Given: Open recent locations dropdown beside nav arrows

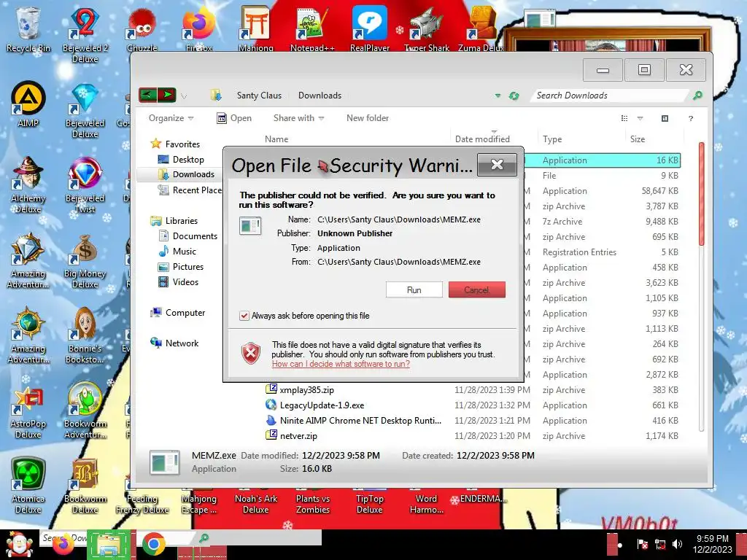Looking at the screenshot, I should 183,96.
